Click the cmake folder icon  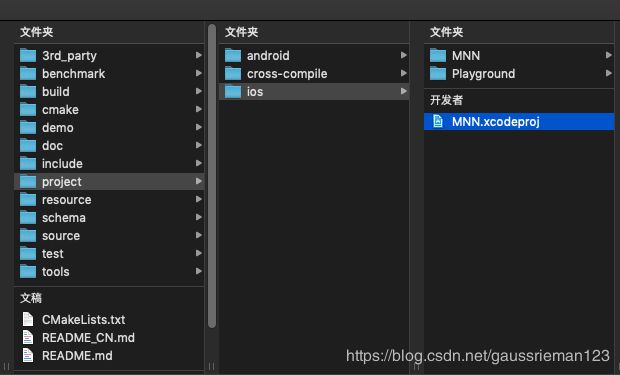pos(28,110)
